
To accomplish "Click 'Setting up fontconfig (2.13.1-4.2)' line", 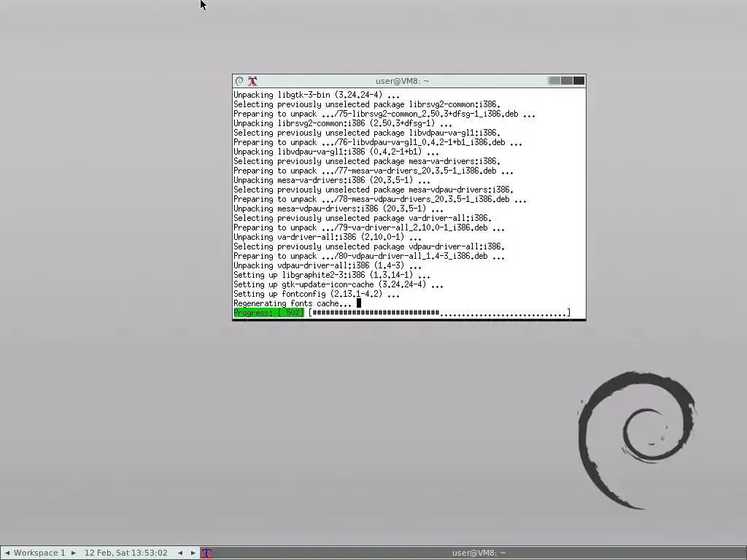I will coord(317,294).
